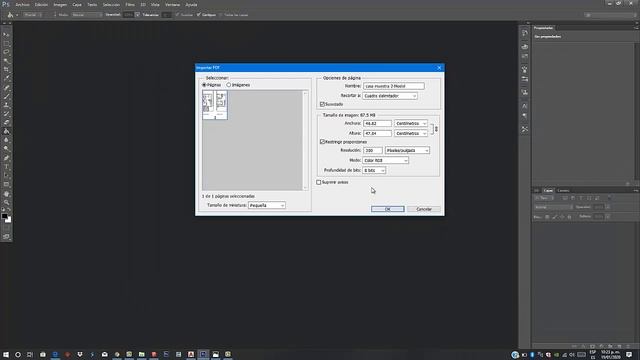Select the Dodge tool
This screenshot has width=640, height=360.
click(x=6, y=149)
